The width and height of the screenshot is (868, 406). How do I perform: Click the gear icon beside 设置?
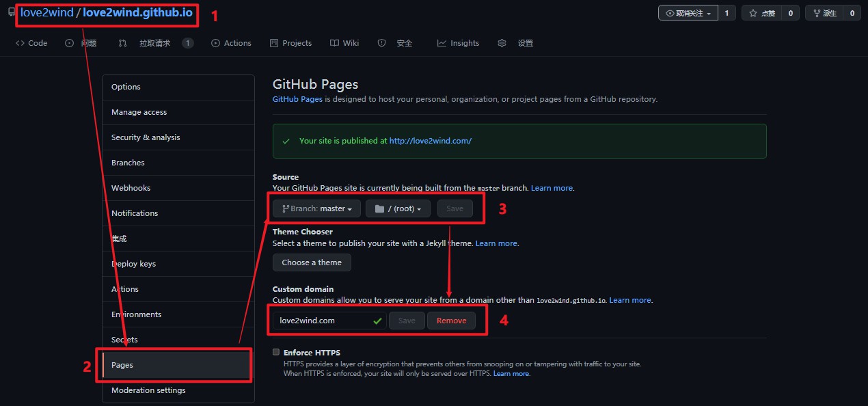[x=502, y=43]
